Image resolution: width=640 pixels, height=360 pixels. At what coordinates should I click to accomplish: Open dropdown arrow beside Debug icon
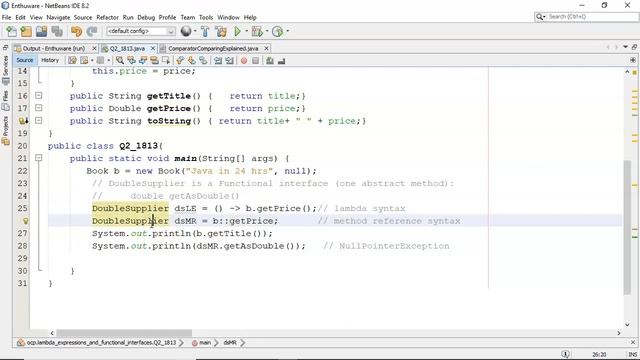[x=267, y=31]
